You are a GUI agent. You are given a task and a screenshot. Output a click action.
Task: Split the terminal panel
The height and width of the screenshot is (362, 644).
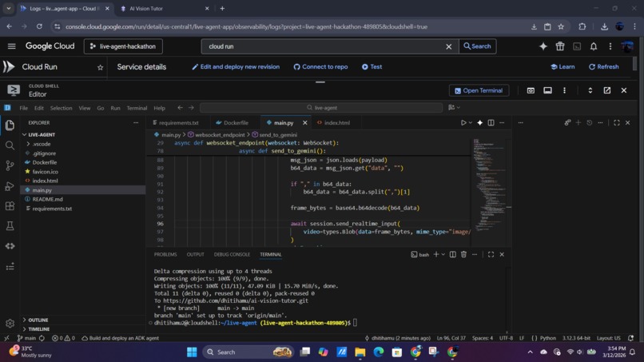click(x=452, y=254)
